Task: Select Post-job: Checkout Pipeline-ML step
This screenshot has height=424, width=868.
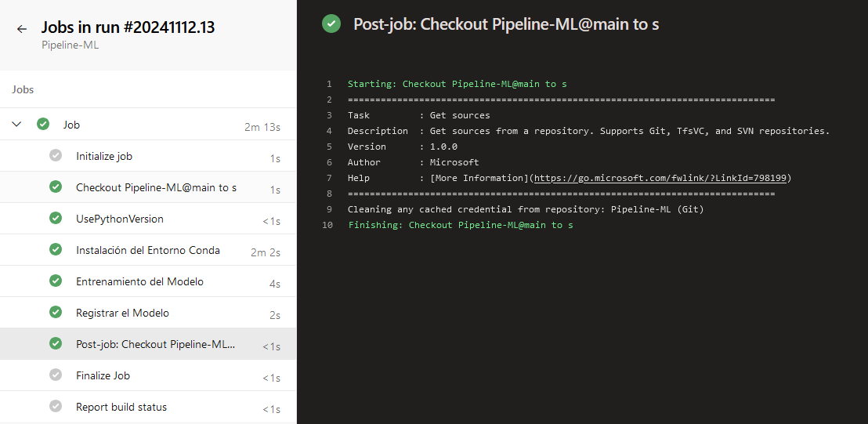Action: [155, 344]
